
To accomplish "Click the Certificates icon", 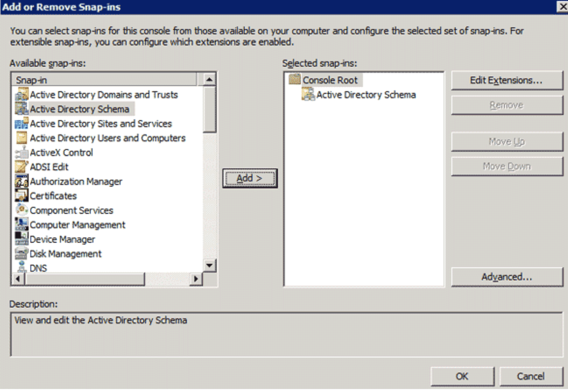I will (22, 196).
